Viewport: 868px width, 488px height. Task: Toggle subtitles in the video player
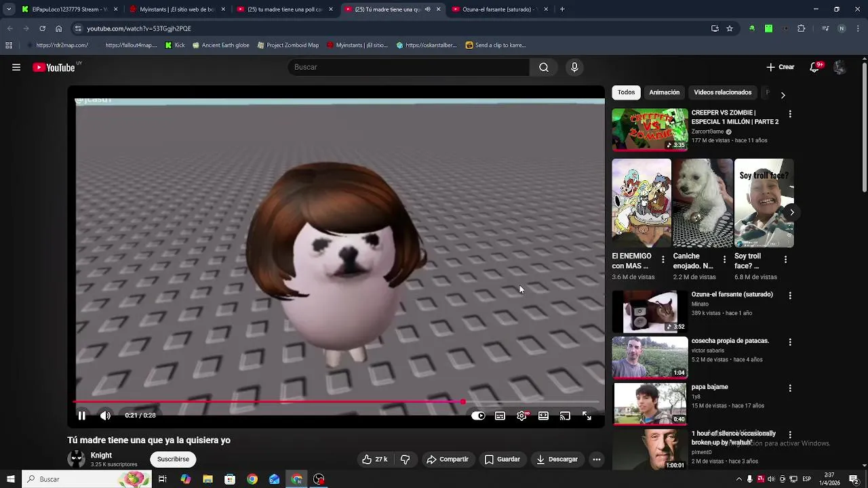tap(500, 416)
